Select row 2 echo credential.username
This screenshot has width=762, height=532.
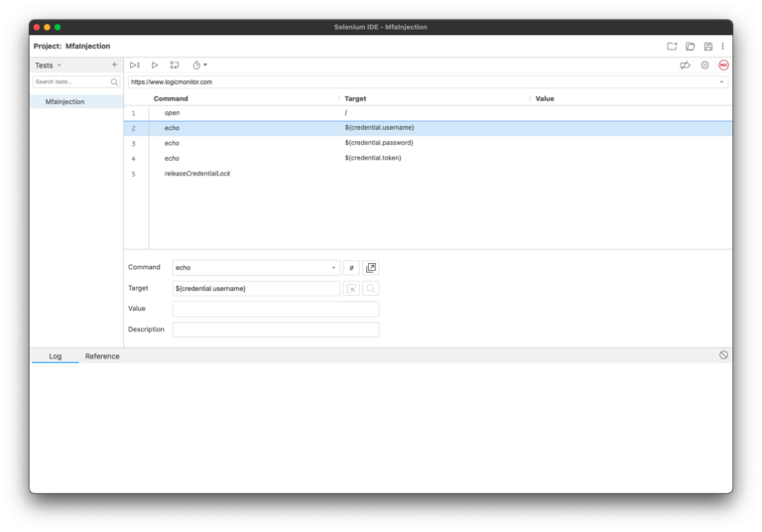(428, 128)
